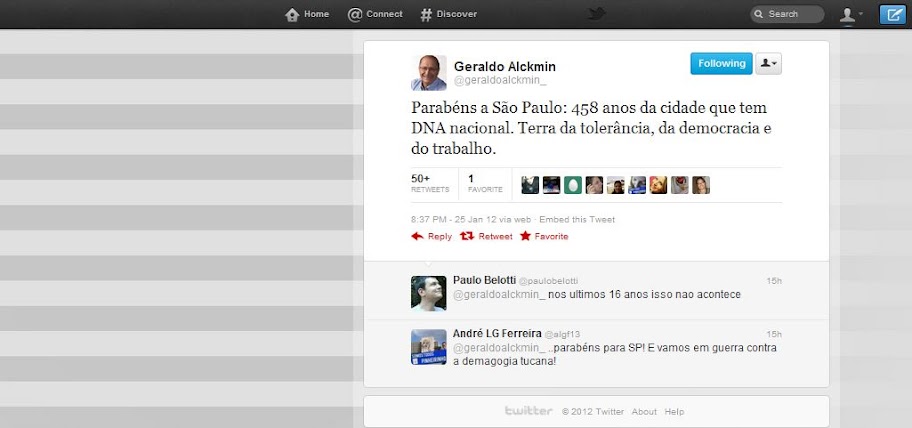Open the Connect tab
The width and height of the screenshot is (912, 428).
[375, 14]
